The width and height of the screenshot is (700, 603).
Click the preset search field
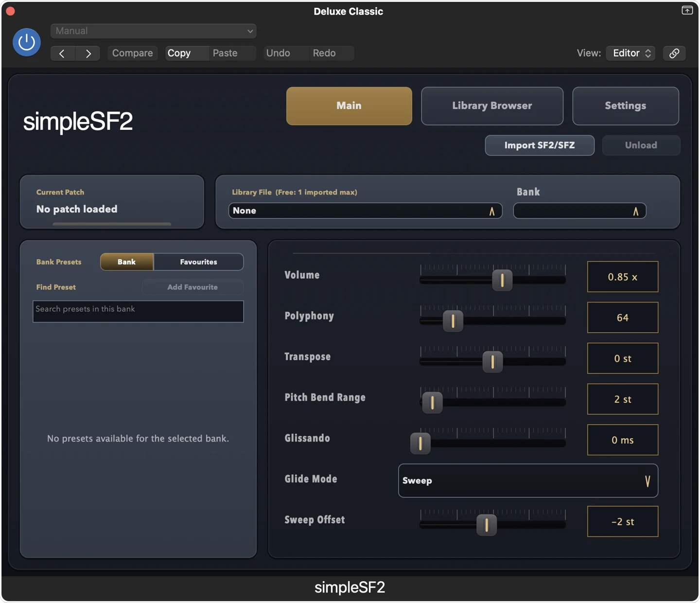coord(138,311)
